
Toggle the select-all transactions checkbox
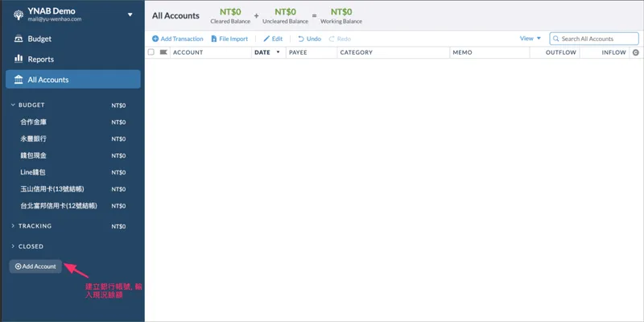(x=151, y=52)
